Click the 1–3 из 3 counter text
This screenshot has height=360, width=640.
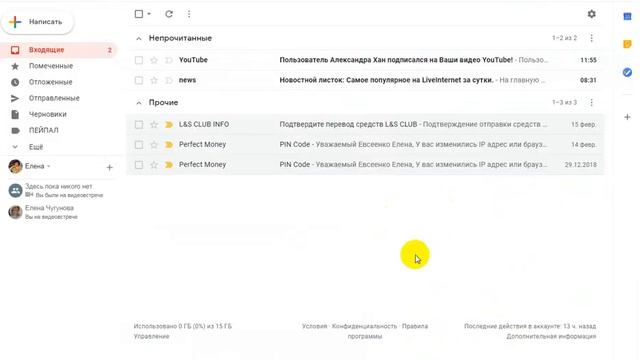tap(564, 102)
